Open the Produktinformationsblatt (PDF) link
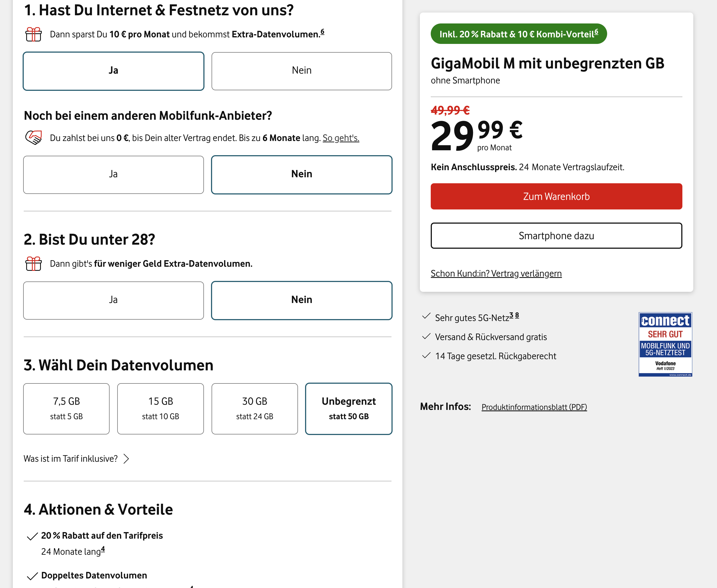717x588 pixels. point(534,407)
